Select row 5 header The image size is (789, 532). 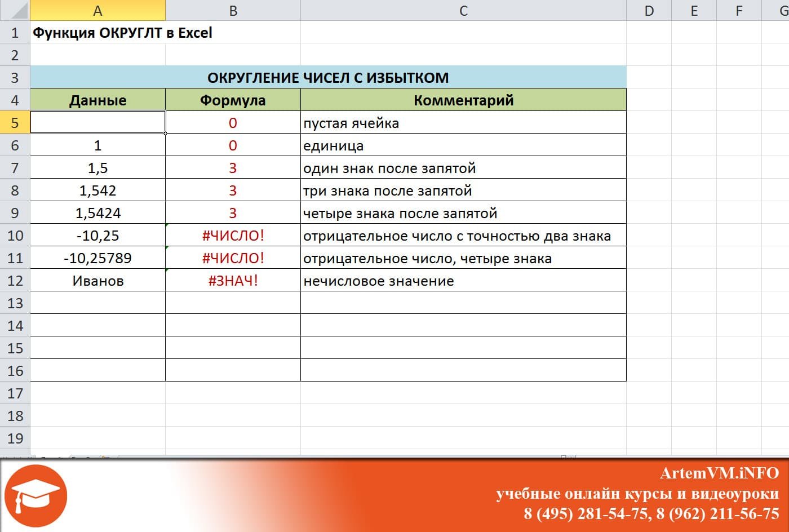coord(15,122)
